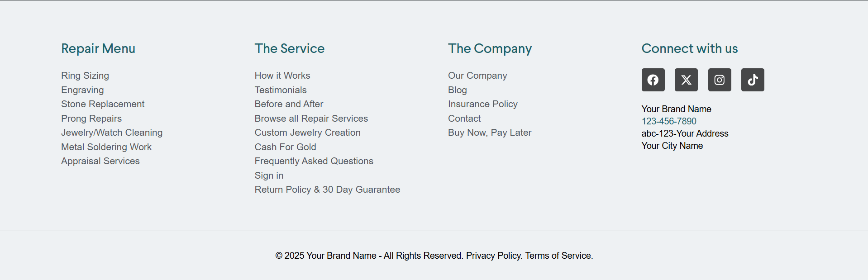Click the X (Twitter) social icon

pyautogui.click(x=686, y=80)
